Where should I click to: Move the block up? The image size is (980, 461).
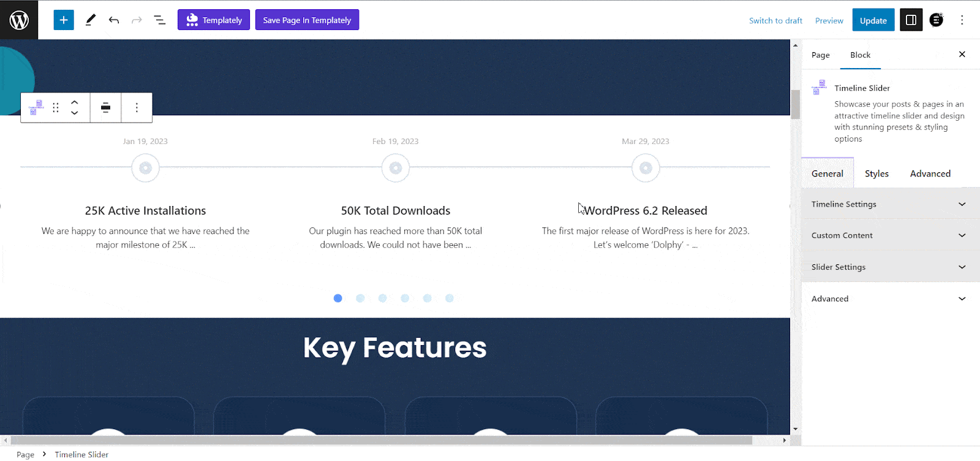click(74, 102)
